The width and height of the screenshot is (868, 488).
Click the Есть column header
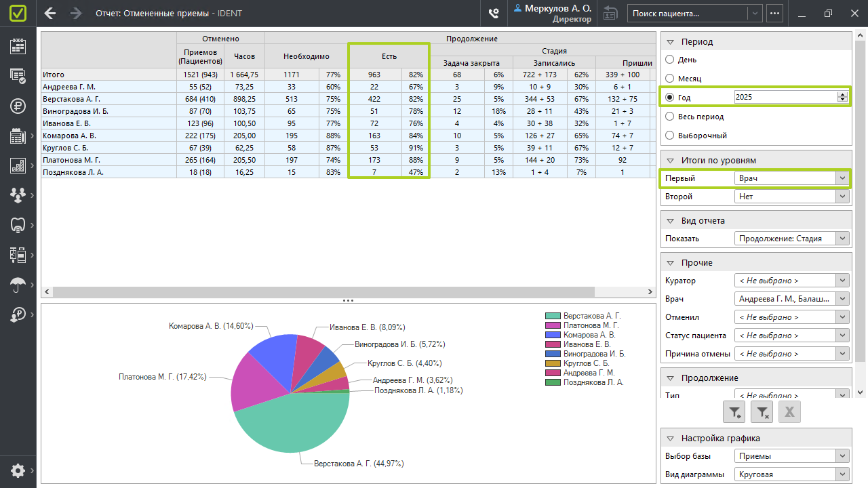point(389,56)
